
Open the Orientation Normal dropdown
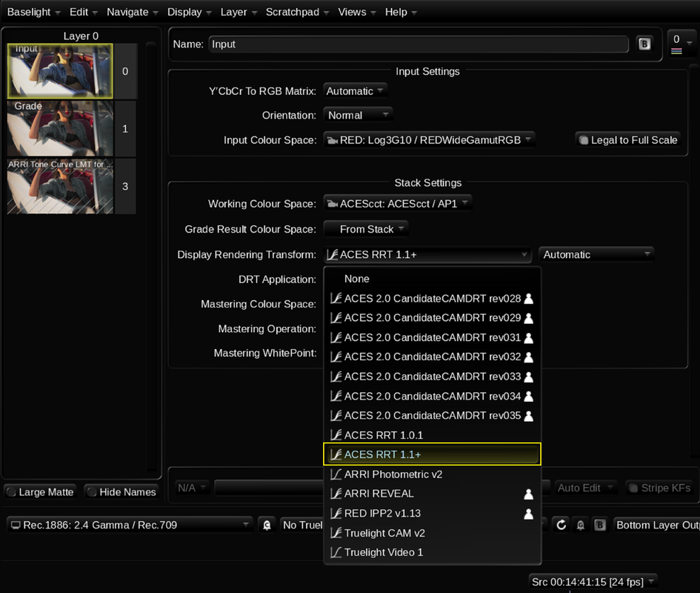(x=358, y=115)
